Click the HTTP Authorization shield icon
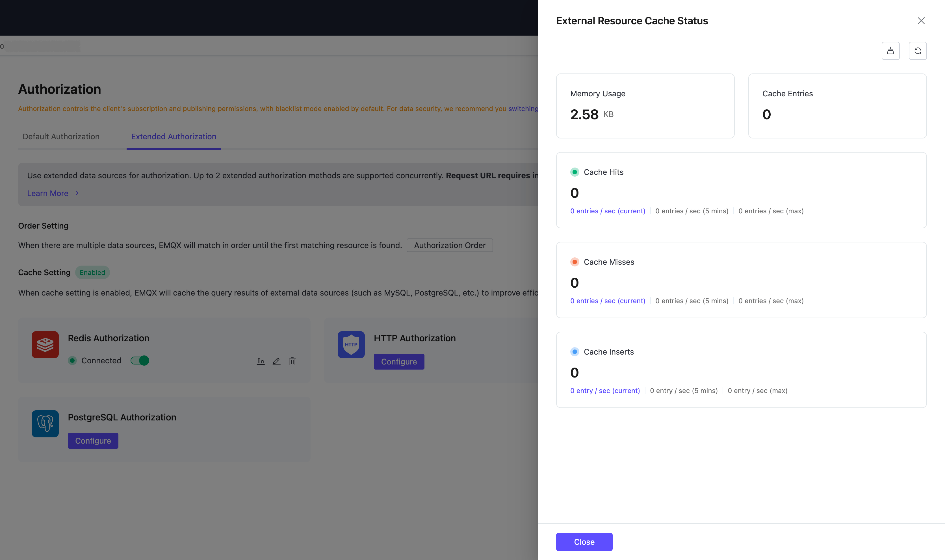The image size is (945, 560). pos(351,344)
